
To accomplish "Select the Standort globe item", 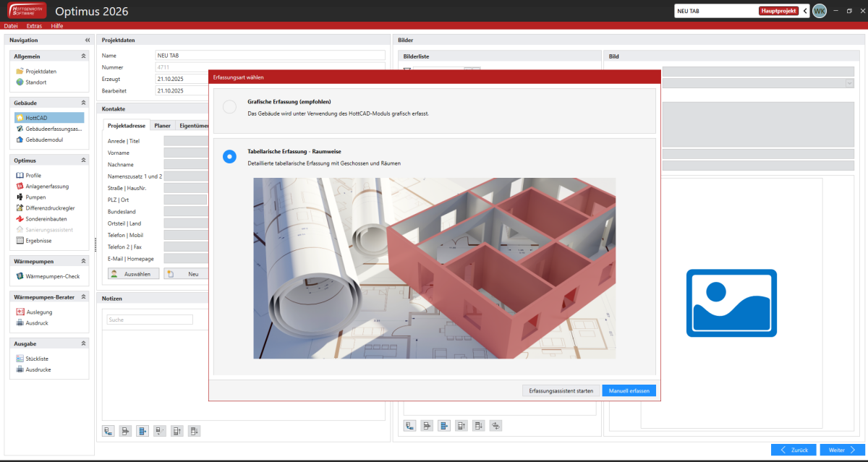I will point(36,82).
